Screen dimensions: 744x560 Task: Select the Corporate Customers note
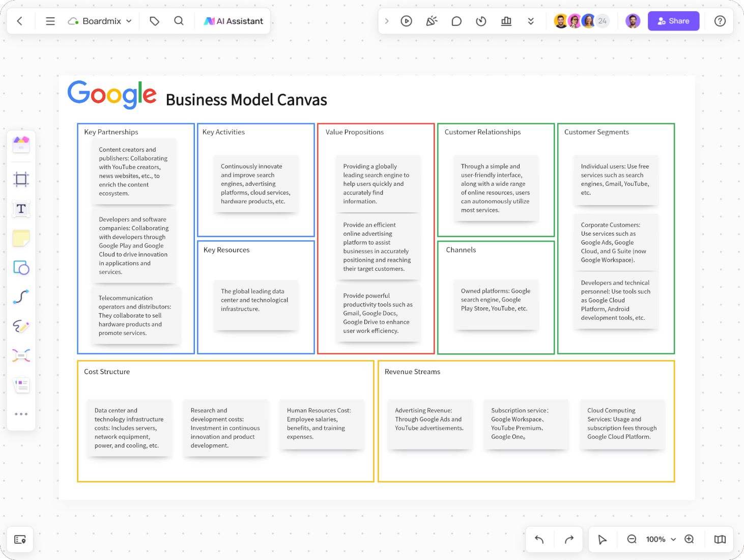pyautogui.click(x=616, y=242)
